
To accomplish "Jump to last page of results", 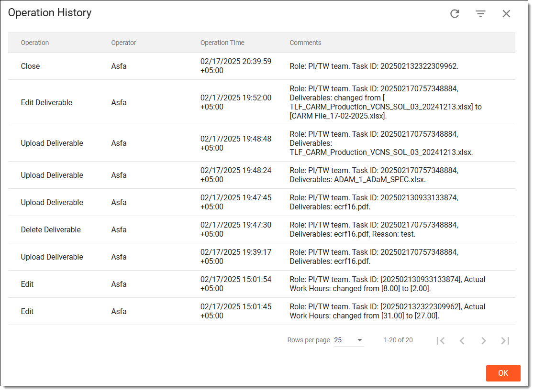I will point(505,341).
